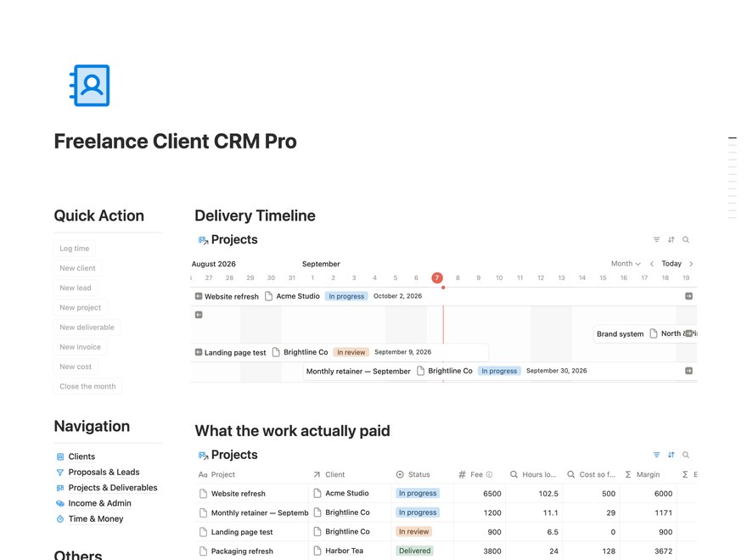Click the New client quick action
The image size is (747, 560).
click(77, 268)
